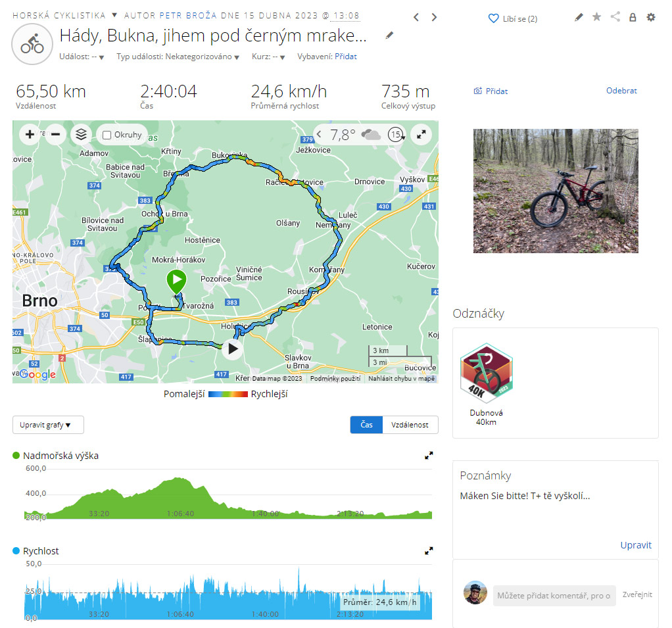Click the comment input field
This screenshot has width=672, height=628.
pos(554,596)
